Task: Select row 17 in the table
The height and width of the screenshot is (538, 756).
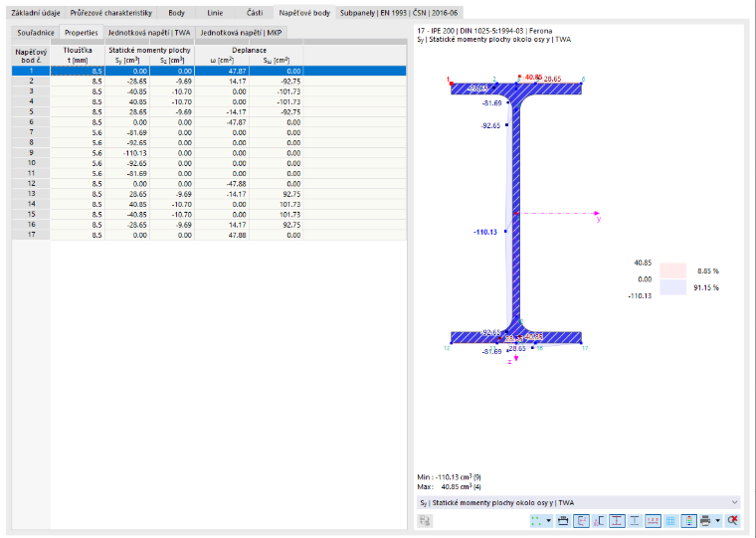Action: point(209,236)
